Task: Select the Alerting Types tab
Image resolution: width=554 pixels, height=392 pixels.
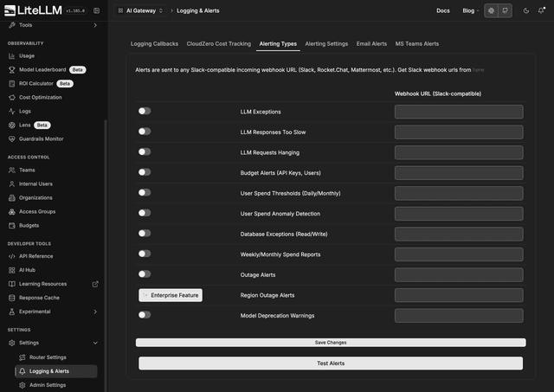Action: (278, 44)
